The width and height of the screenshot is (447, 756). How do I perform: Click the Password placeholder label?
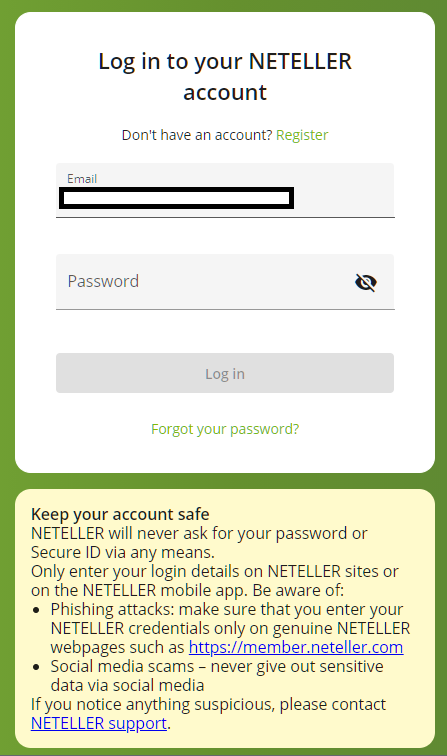pos(103,281)
